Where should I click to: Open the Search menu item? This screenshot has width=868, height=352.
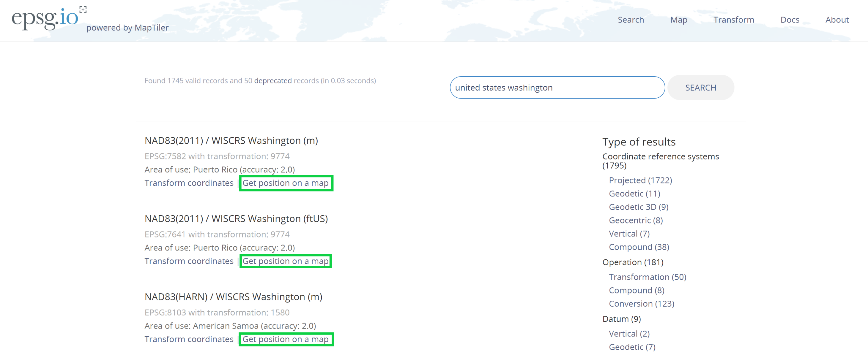tap(631, 20)
